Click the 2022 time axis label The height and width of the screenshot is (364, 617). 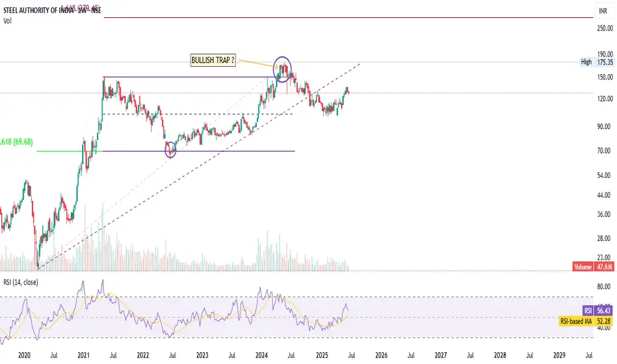coord(143,355)
